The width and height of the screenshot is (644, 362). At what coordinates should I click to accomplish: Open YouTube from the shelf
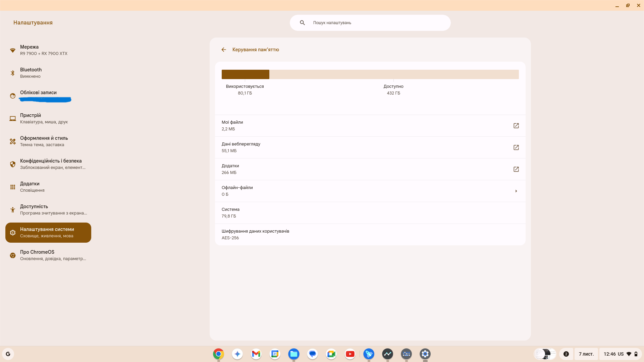(350, 354)
